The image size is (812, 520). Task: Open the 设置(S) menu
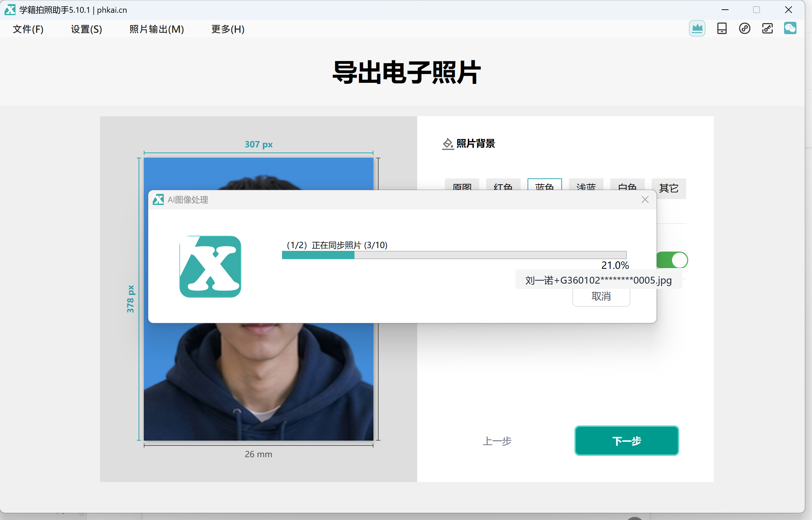pos(86,29)
